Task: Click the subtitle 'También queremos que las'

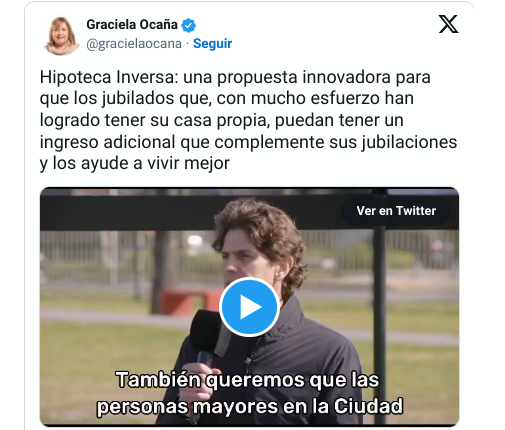Action: click(247, 380)
